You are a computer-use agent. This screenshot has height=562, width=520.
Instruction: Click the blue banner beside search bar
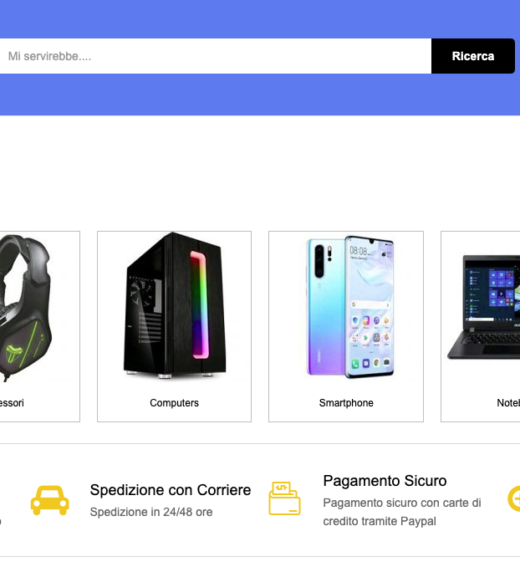click(x=260, y=95)
